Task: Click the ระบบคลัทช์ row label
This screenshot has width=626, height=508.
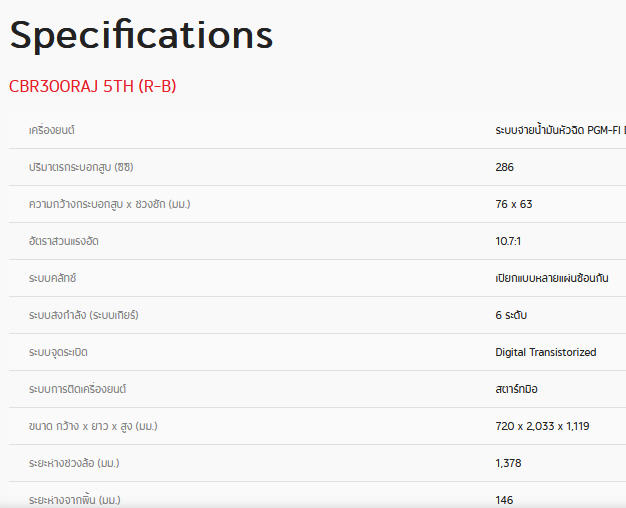Action: pos(52,278)
